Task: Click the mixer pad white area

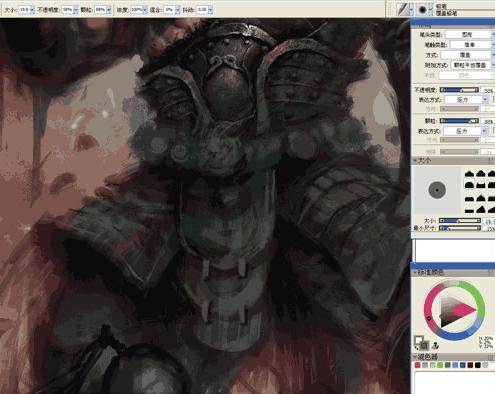Action: 455,383
